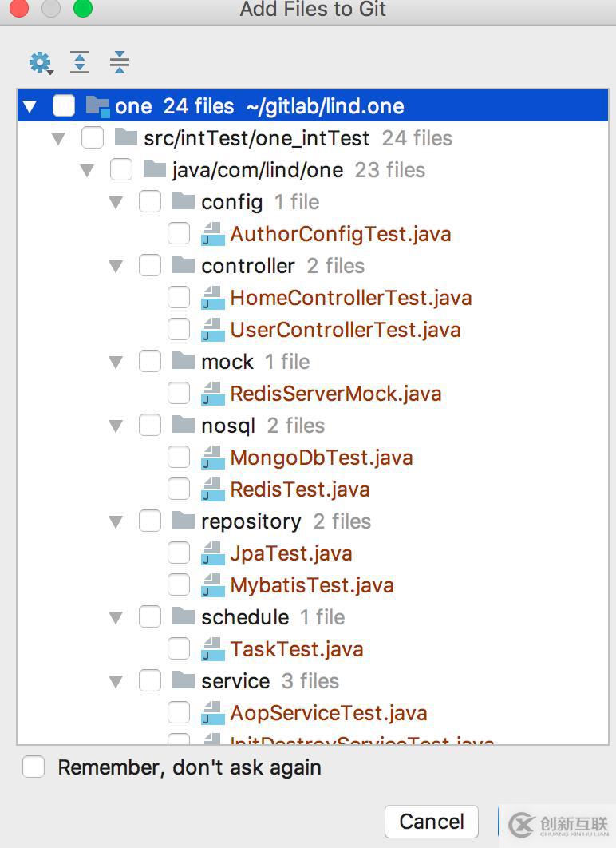Click the one module root icon

[97, 106]
